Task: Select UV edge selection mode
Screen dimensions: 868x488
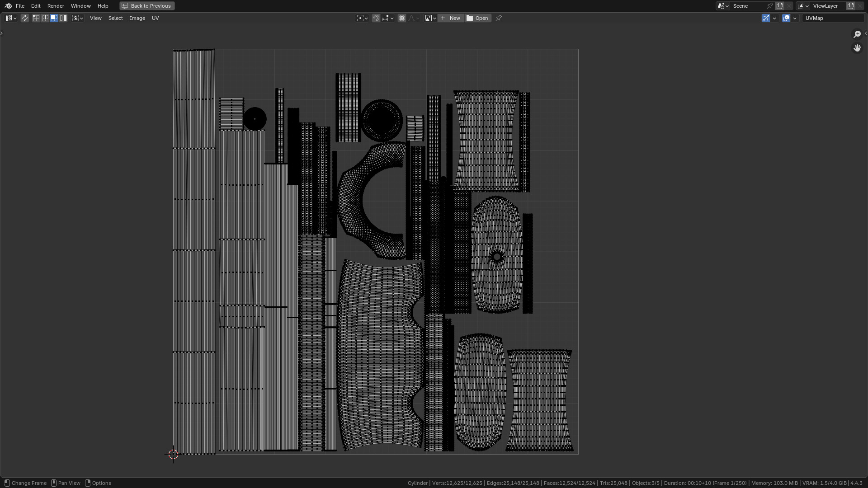Action: pyautogui.click(x=45, y=18)
